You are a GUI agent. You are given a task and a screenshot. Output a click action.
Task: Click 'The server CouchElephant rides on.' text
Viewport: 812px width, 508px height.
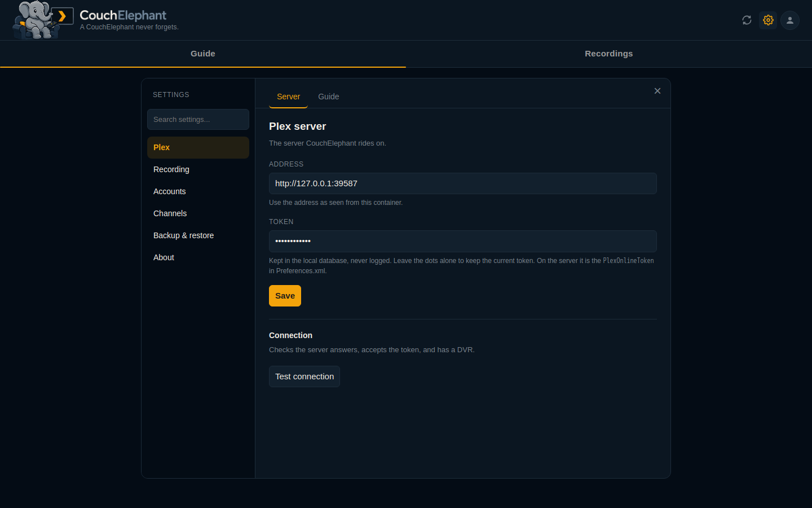coord(328,143)
